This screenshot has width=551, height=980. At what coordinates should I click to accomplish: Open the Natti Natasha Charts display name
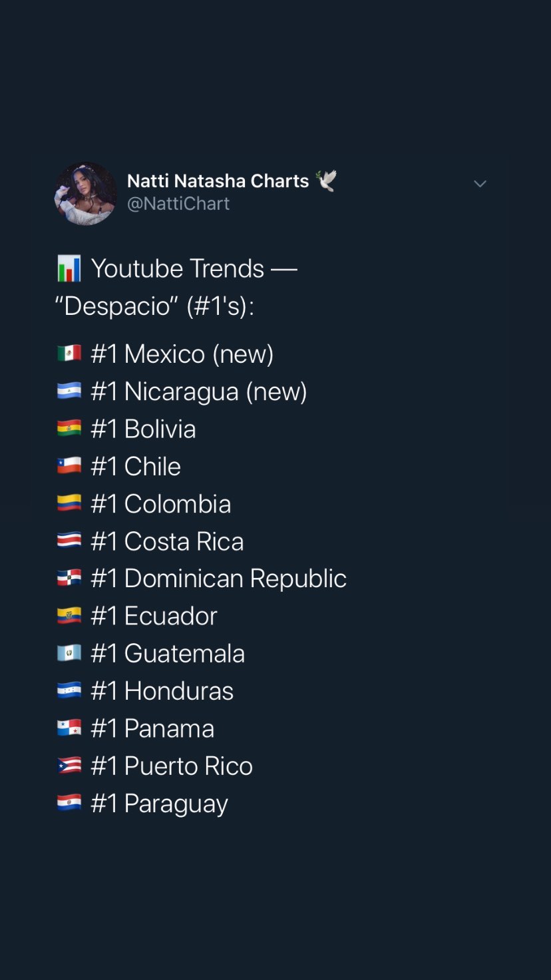pyautogui.click(x=218, y=181)
